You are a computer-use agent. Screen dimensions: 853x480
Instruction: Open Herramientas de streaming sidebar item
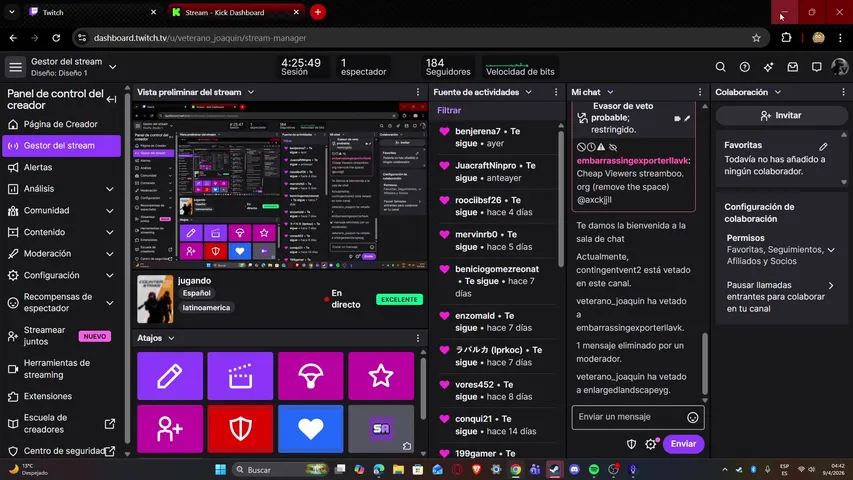61,369
